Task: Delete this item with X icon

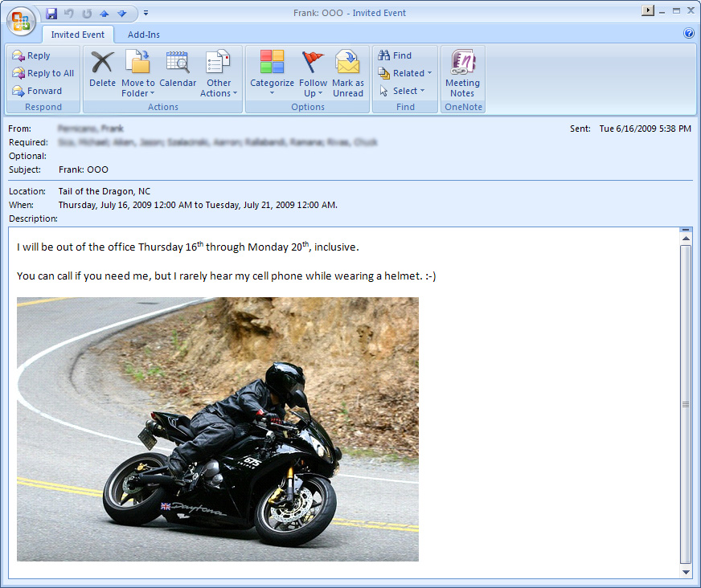Action: pos(102,68)
